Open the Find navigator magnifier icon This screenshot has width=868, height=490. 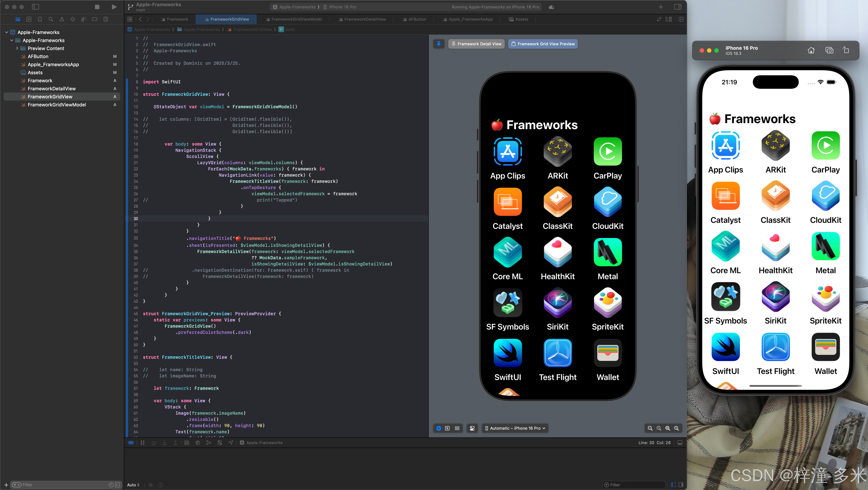[51, 19]
